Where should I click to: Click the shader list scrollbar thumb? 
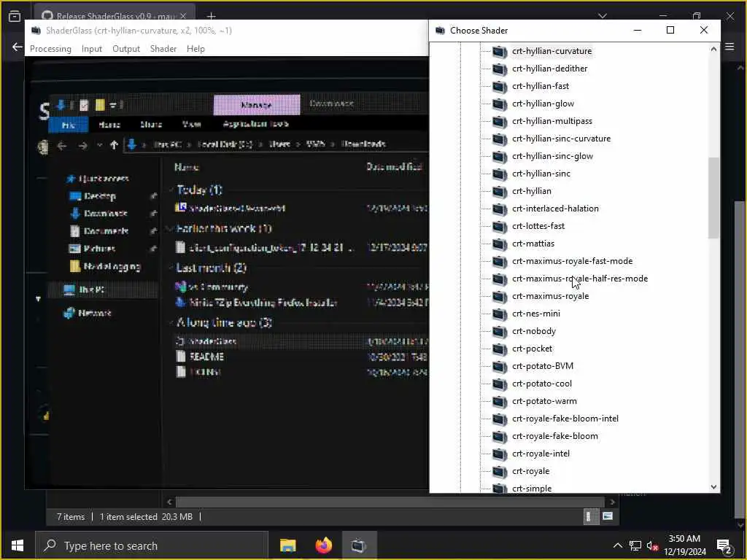pos(713,198)
